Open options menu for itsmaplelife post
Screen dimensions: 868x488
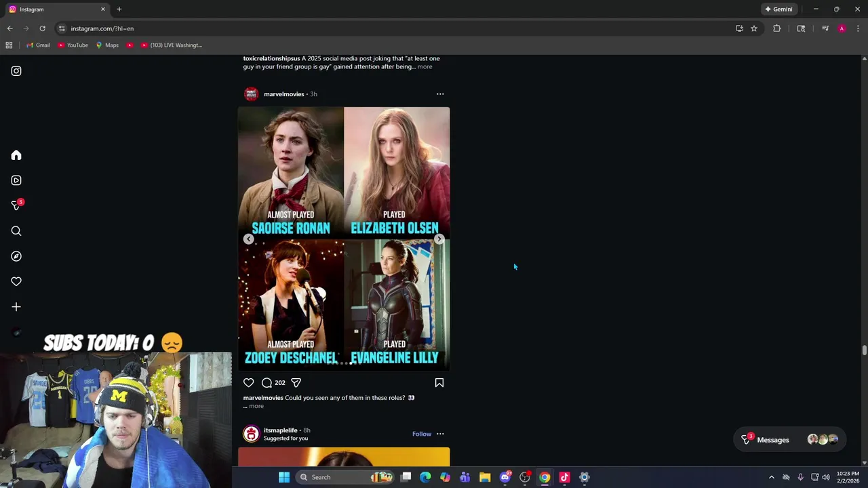(x=440, y=434)
